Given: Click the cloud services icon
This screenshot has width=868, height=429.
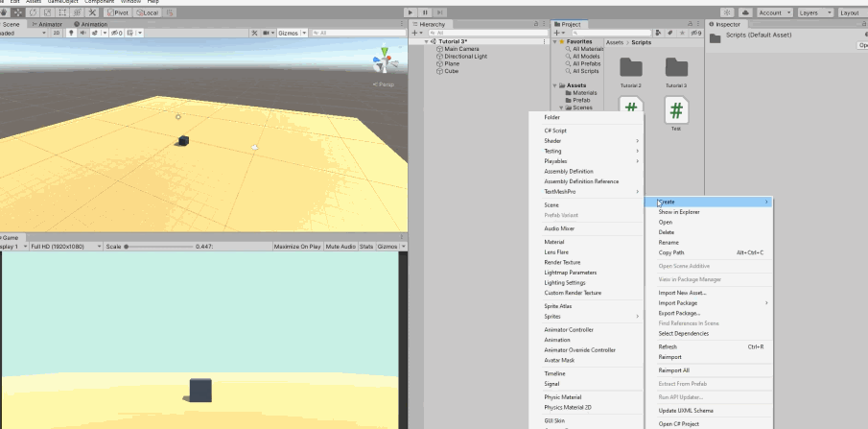Looking at the screenshot, I should 744,12.
